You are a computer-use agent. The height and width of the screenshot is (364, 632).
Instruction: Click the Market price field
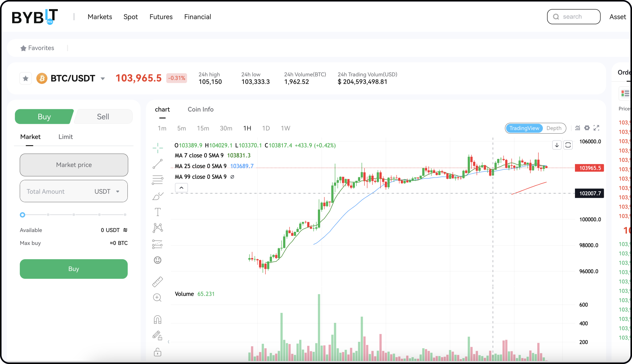pyautogui.click(x=74, y=165)
